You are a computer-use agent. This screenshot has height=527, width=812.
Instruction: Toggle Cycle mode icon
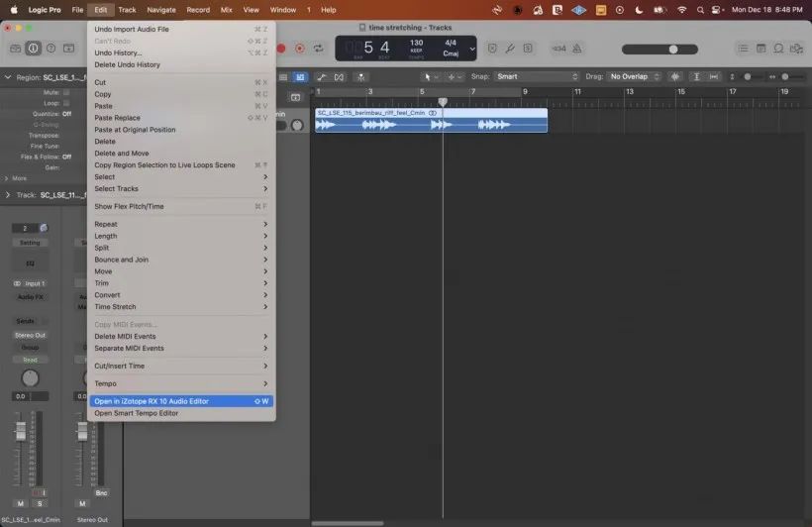[x=318, y=49]
